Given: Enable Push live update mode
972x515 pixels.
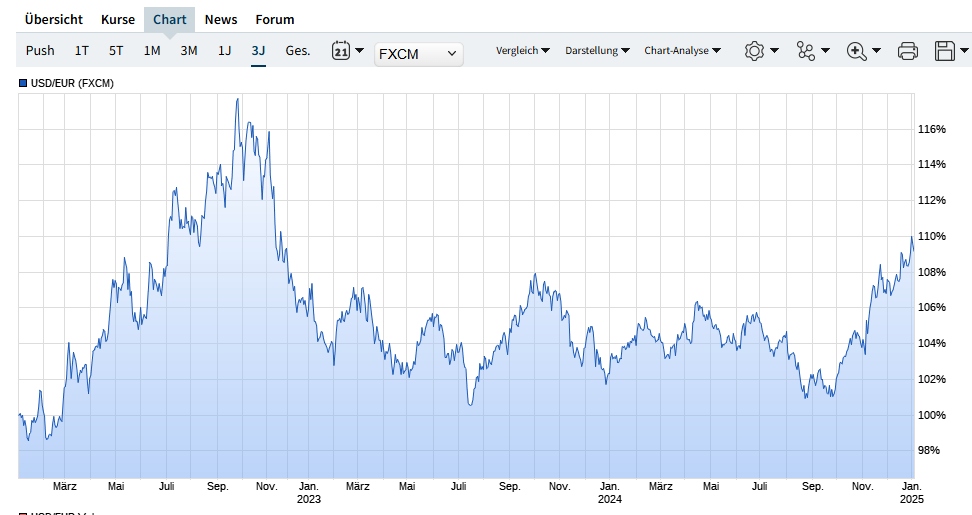Looking at the screenshot, I should tap(40, 51).
